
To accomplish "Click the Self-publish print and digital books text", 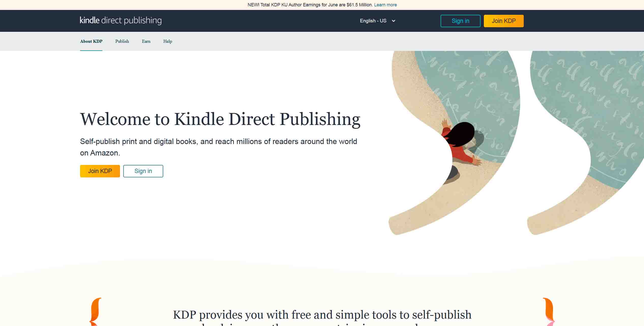I will point(219,147).
